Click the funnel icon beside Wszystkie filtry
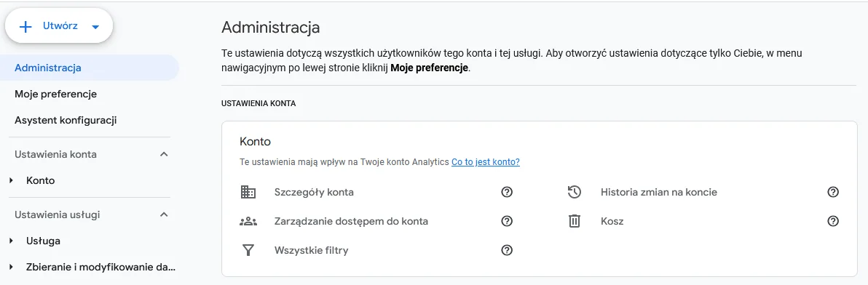868x285 pixels. (248, 250)
